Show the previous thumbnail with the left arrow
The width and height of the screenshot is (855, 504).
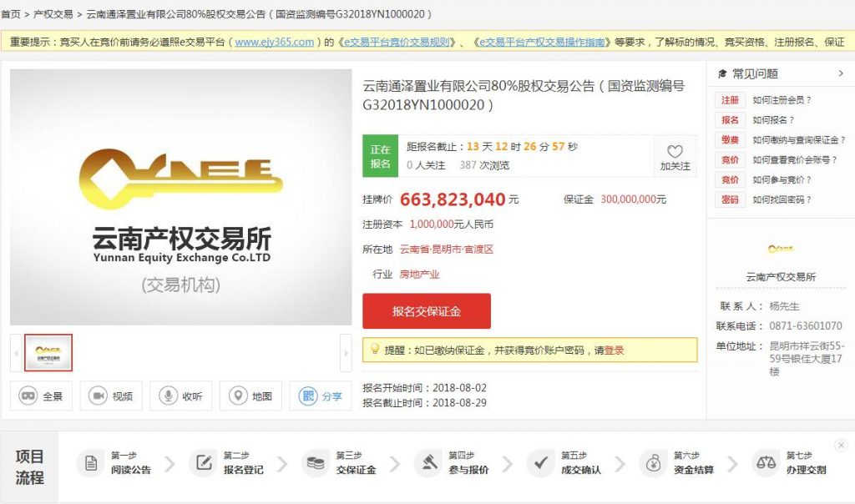[16, 353]
